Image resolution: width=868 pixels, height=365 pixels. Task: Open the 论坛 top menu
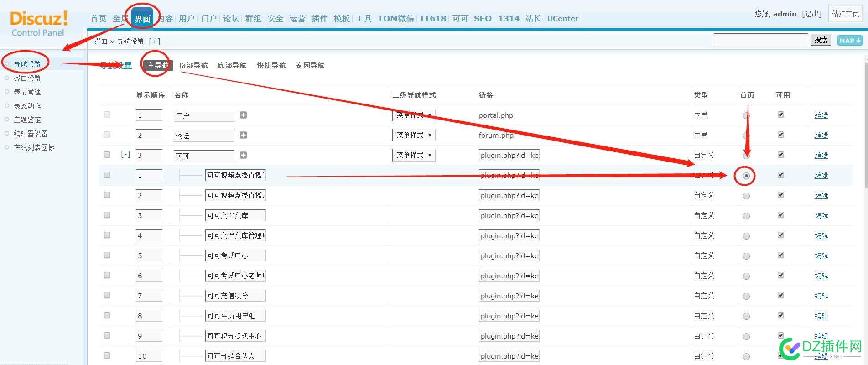pyautogui.click(x=231, y=19)
